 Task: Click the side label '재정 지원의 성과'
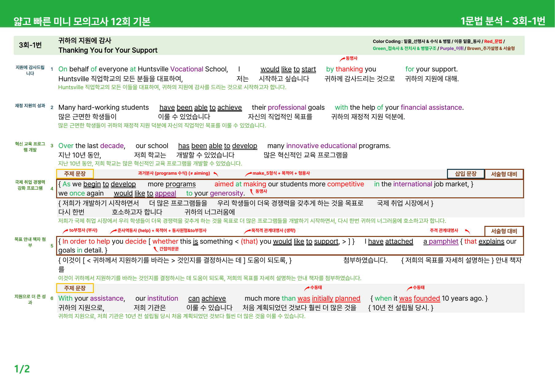30,106
